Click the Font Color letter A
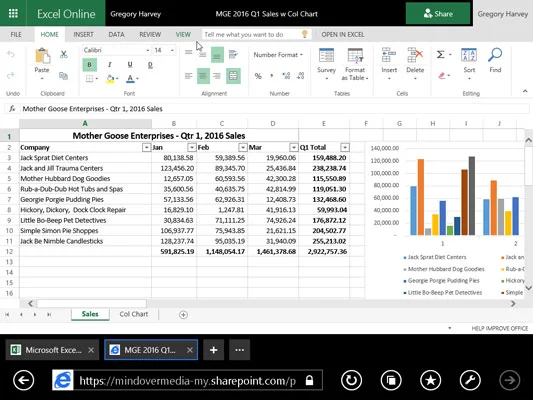The height and width of the screenshot is (400, 533). coord(130,79)
